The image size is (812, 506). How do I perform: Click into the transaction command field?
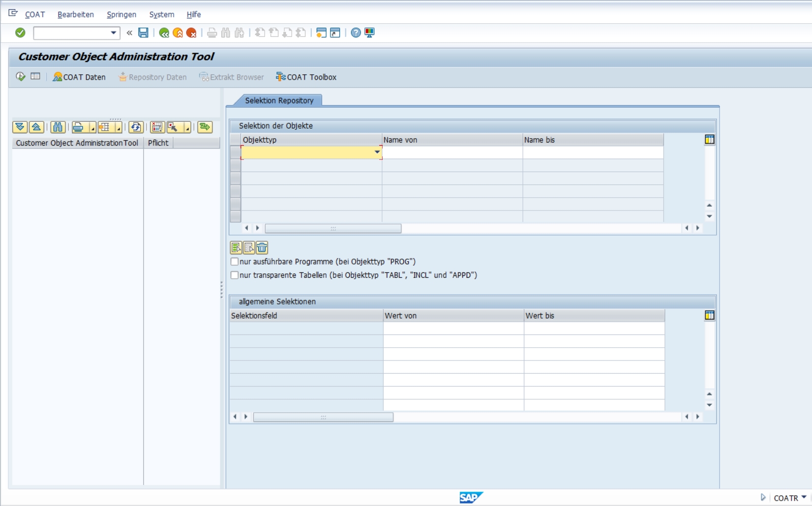coord(72,33)
